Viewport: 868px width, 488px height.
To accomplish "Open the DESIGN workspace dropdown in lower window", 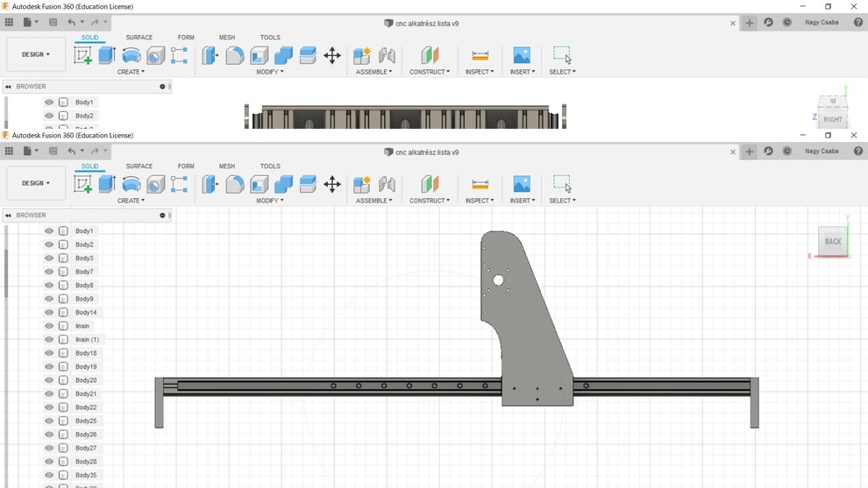I will [x=36, y=183].
